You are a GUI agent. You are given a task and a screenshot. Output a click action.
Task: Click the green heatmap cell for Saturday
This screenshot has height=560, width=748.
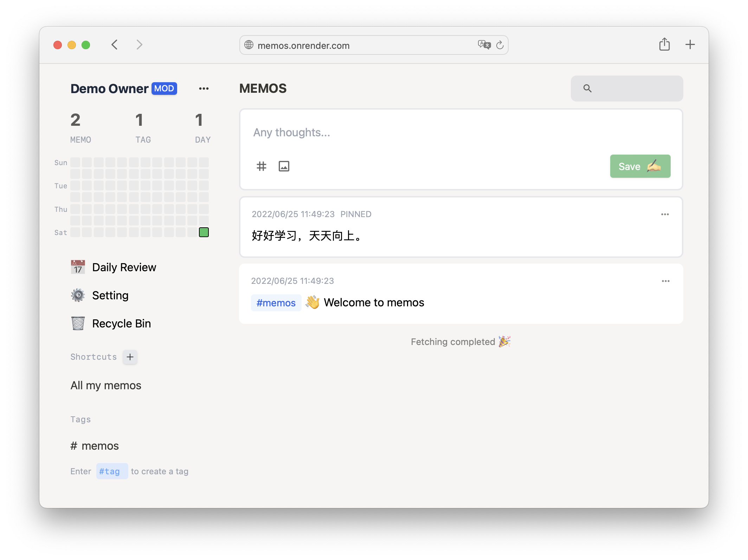[204, 232]
